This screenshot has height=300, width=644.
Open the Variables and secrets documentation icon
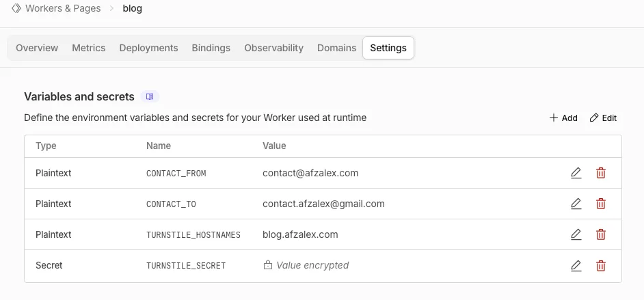click(150, 97)
